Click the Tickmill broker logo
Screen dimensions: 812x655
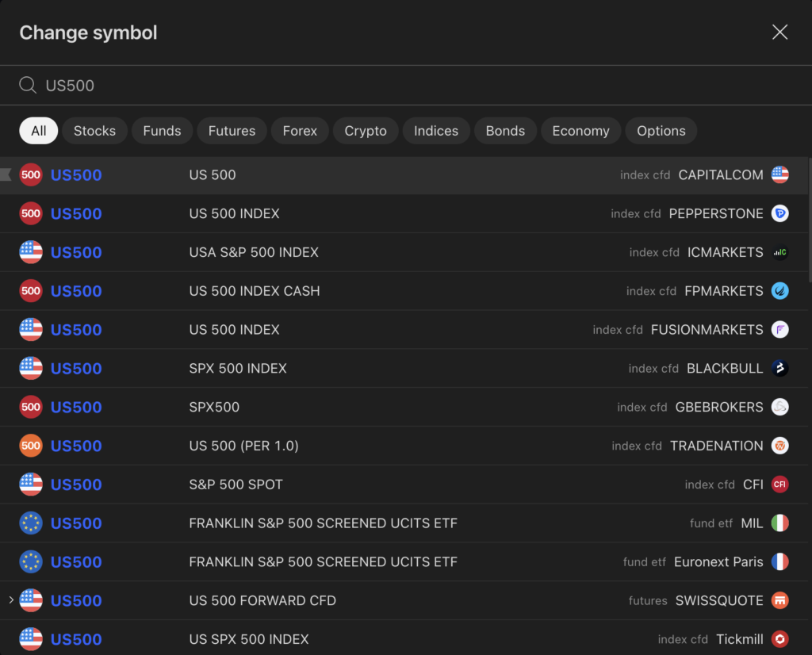coord(779,639)
